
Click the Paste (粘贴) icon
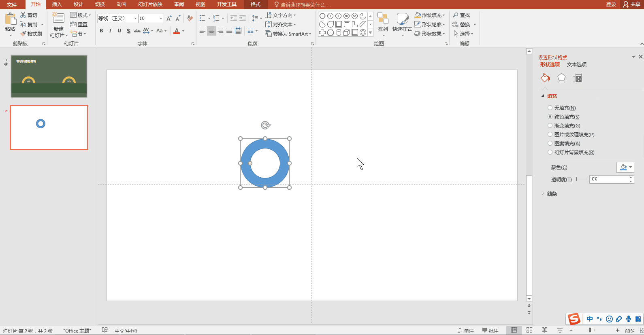[x=10, y=19]
